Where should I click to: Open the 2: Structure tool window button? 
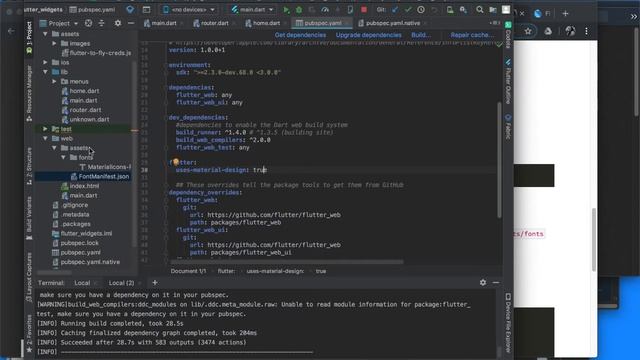[29, 166]
